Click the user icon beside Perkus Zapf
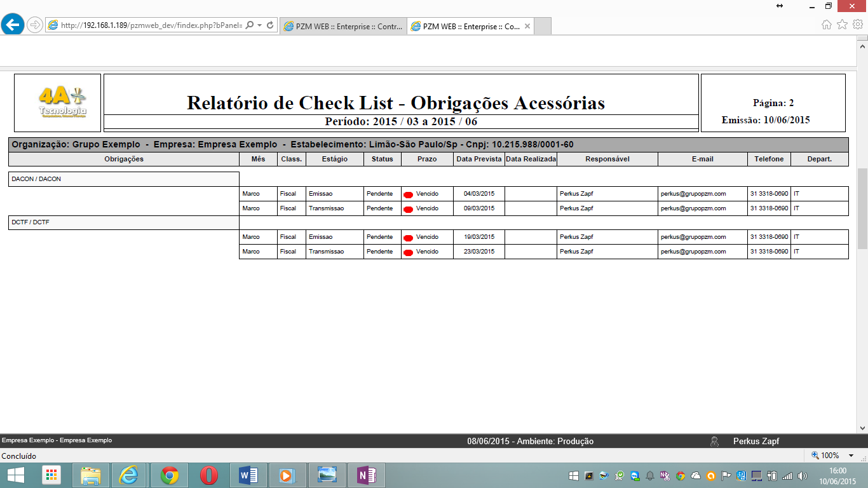The image size is (868, 488). tap(714, 441)
